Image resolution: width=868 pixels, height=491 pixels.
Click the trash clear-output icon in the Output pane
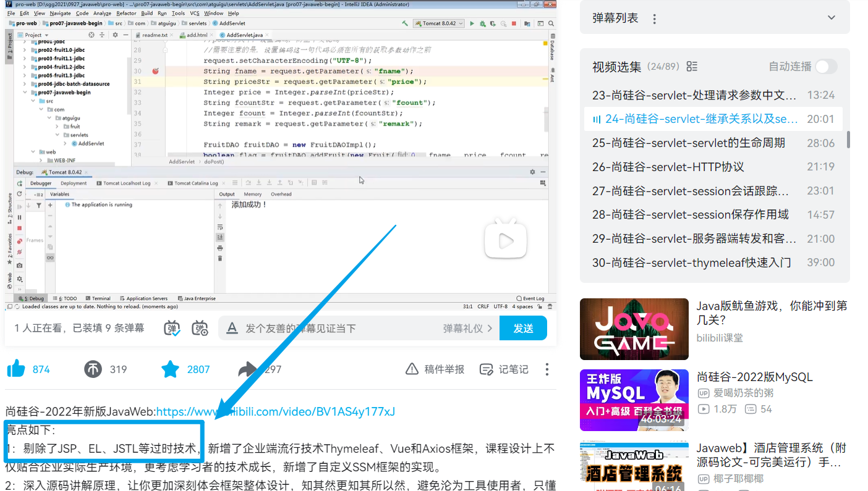(x=220, y=258)
